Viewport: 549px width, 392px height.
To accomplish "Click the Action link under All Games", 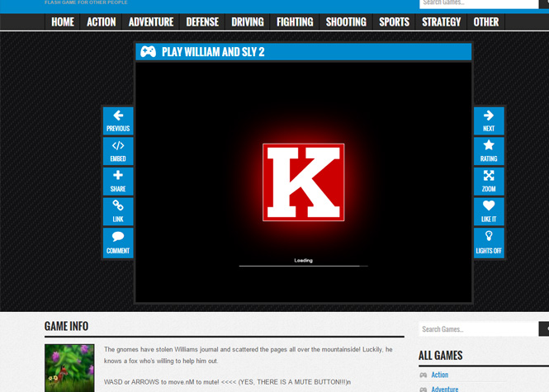I will pyautogui.click(x=440, y=375).
